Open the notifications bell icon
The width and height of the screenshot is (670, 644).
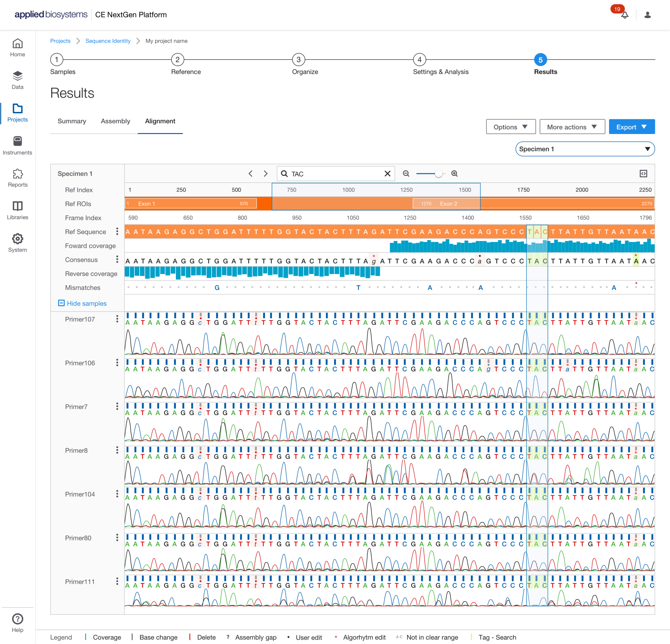[x=624, y=15]
